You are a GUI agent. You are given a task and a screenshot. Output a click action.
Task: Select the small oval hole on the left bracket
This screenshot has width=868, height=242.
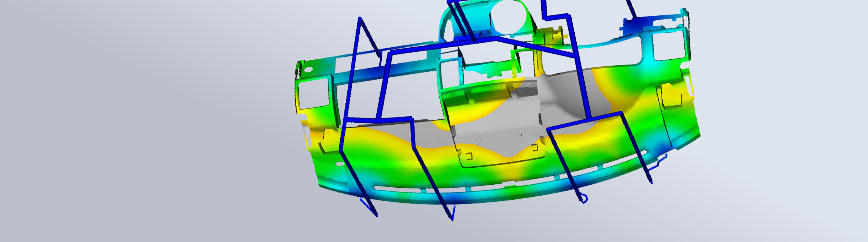(308, 70)
